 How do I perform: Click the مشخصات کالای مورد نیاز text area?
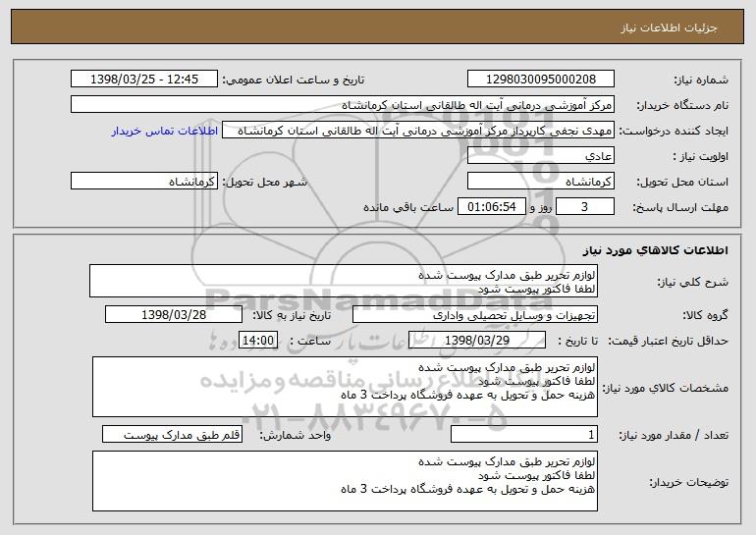click(x=345, y=387)
